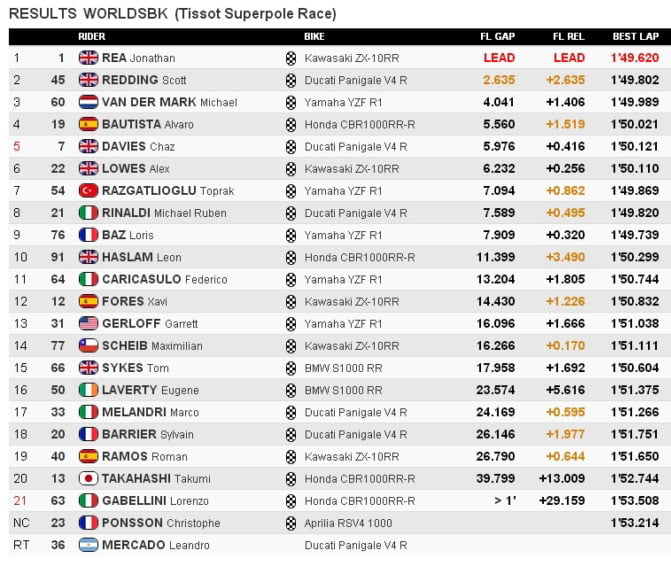Click the Spanish flag next to Bautista
Viewport: 671px width, 566px height.
(x=88, y=124)
